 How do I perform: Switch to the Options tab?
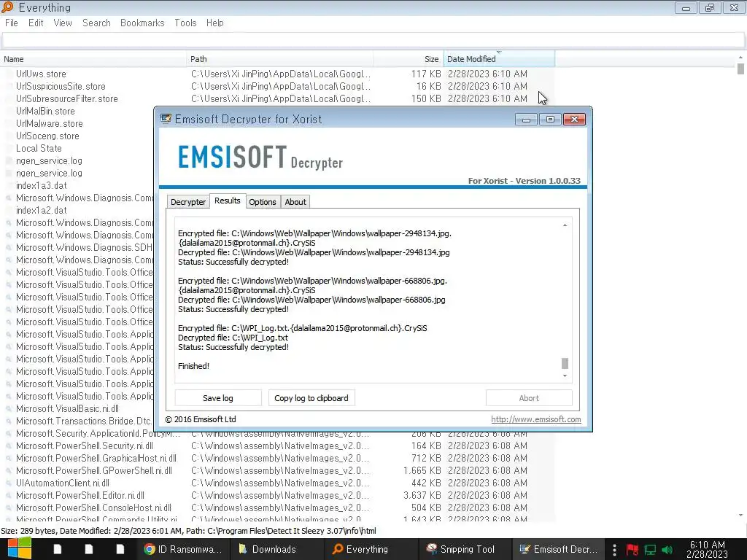click(x=263, y=202)
